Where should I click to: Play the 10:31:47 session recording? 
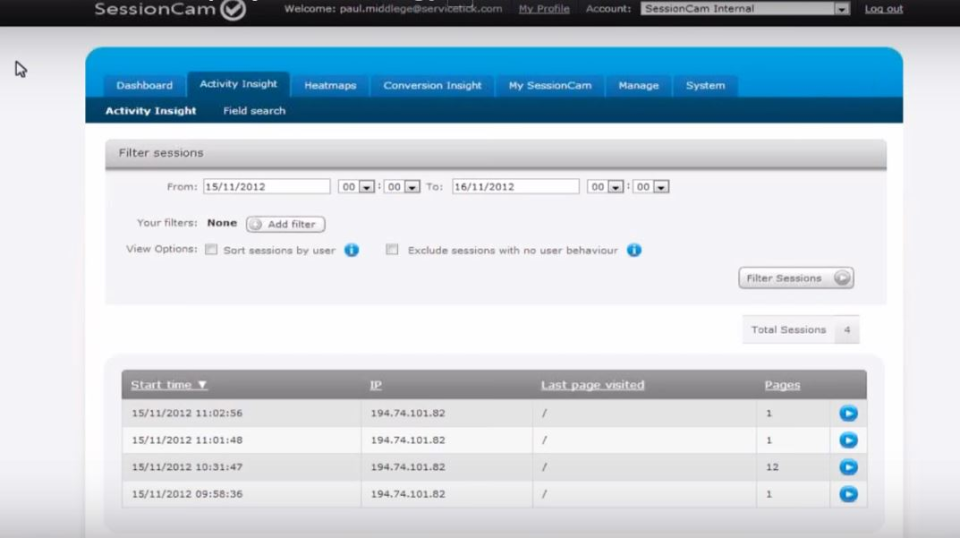click(x=848, y=467)
